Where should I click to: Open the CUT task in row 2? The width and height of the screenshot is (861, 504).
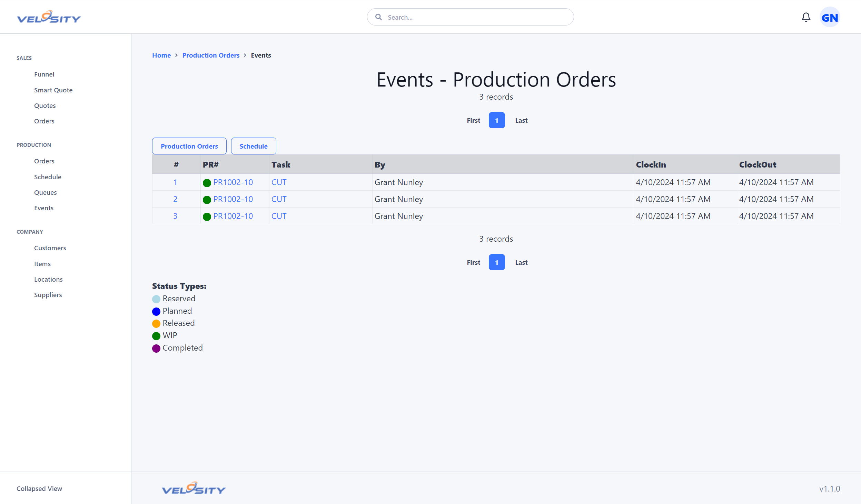pos(279,199)
